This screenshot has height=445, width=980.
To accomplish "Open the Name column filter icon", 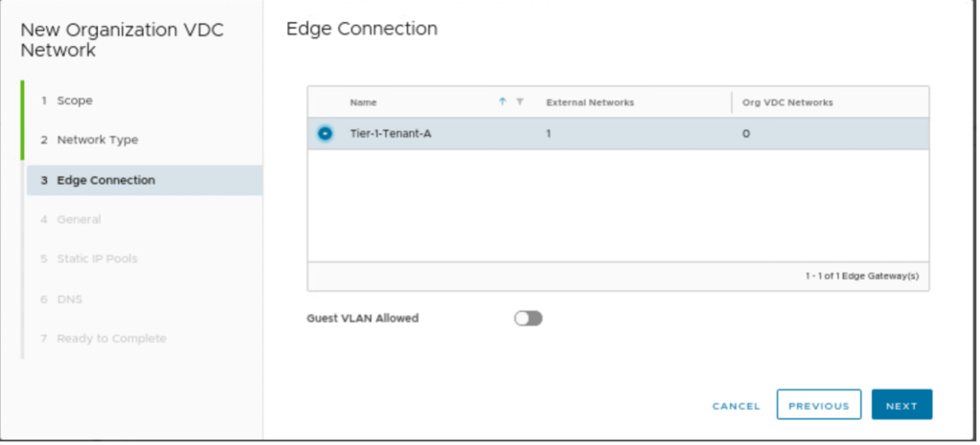I will click(519, 102).
